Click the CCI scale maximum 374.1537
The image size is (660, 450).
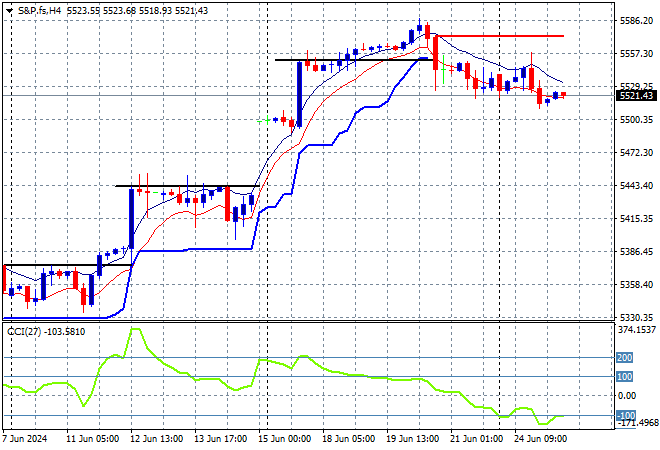[637, 330]
